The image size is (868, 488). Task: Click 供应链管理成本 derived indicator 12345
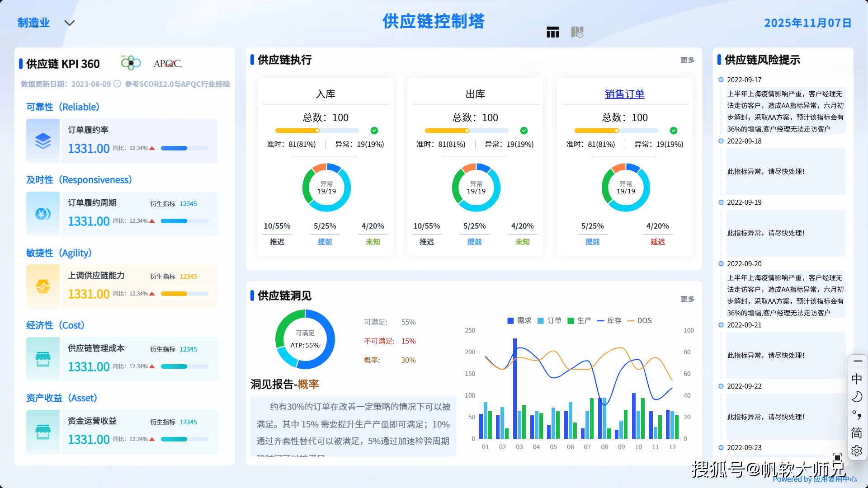[x=188, y=349]
